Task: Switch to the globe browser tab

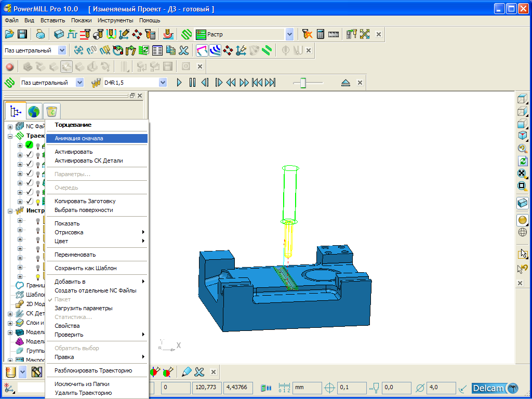Action: pyautogui.click(x=34, y=111)
